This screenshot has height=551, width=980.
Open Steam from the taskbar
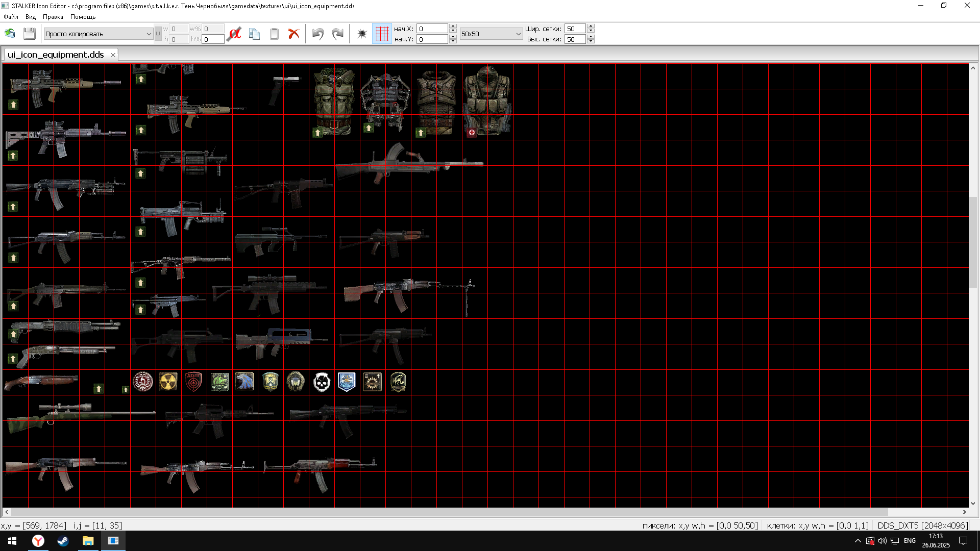[x=63, y=541]
